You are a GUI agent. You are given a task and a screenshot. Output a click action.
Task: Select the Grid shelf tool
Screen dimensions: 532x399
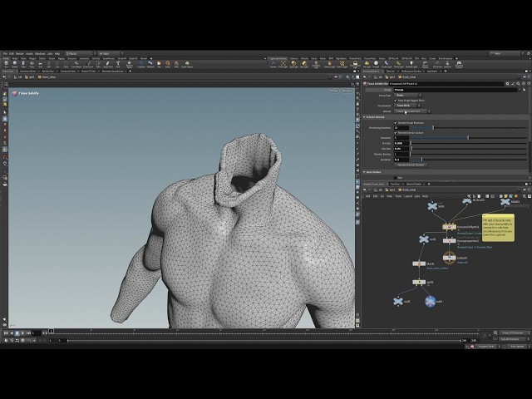point(41,64)
